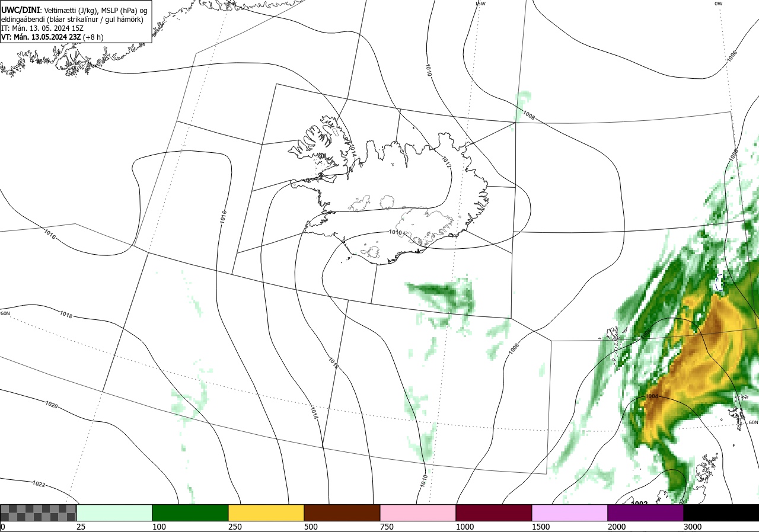Click the '0W' longitude label

(x=718, y=4)
